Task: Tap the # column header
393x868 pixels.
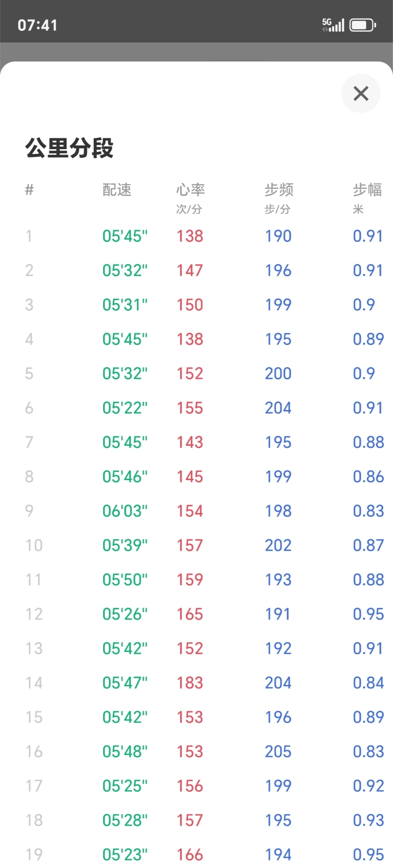Action: click(29, 190)
